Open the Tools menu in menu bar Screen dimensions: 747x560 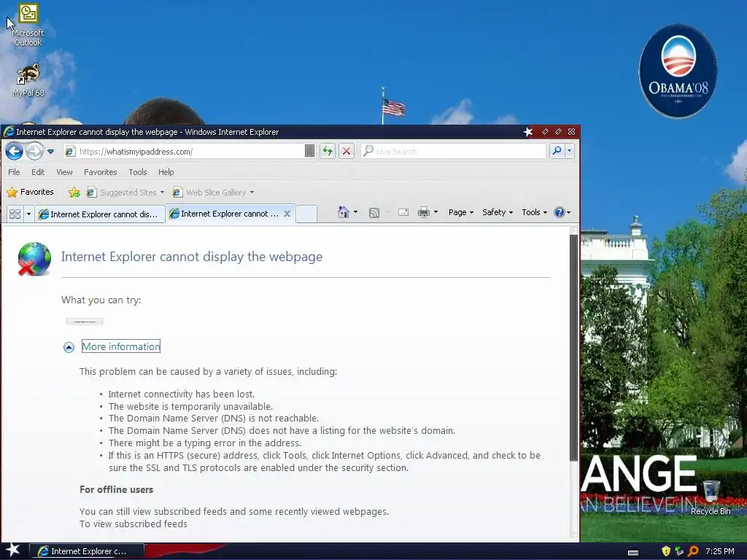coord(138,172)
